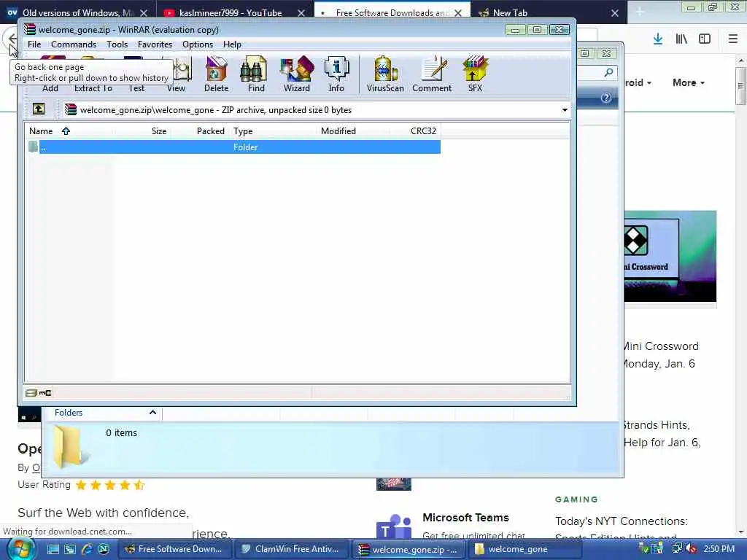This screenshot has width=747, height=560.
Task: Switch to kaslmineer7999 YouTube tab
Action: [x=231, y=13]
